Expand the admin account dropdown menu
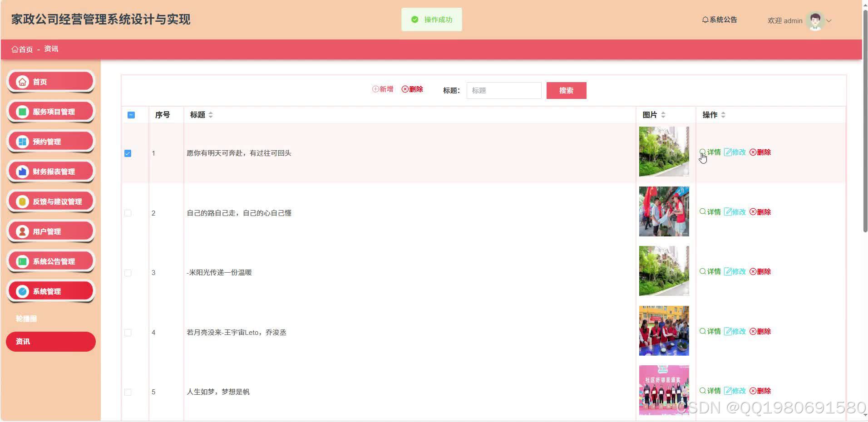Screen dimensions: 868x422 [829, 20]
